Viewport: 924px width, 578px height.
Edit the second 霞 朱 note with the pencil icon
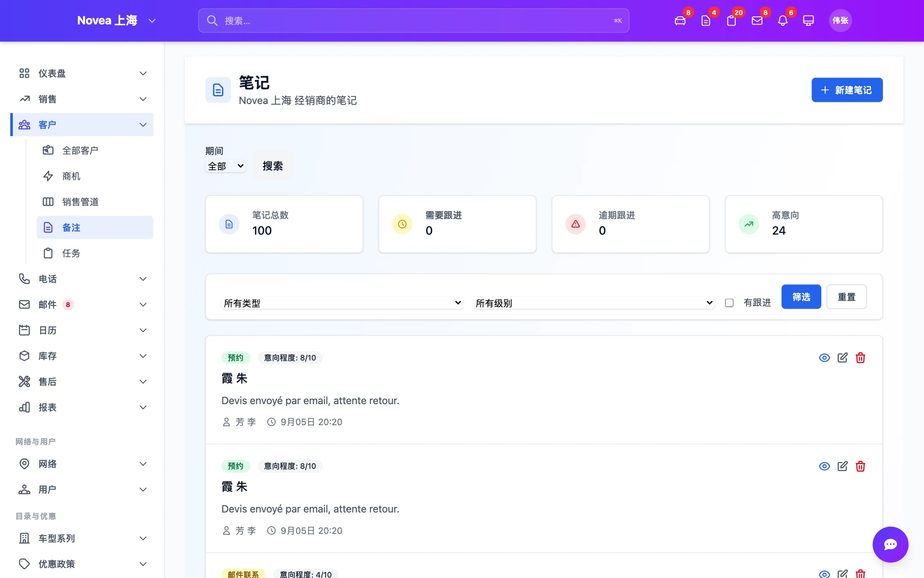point(842,466)
